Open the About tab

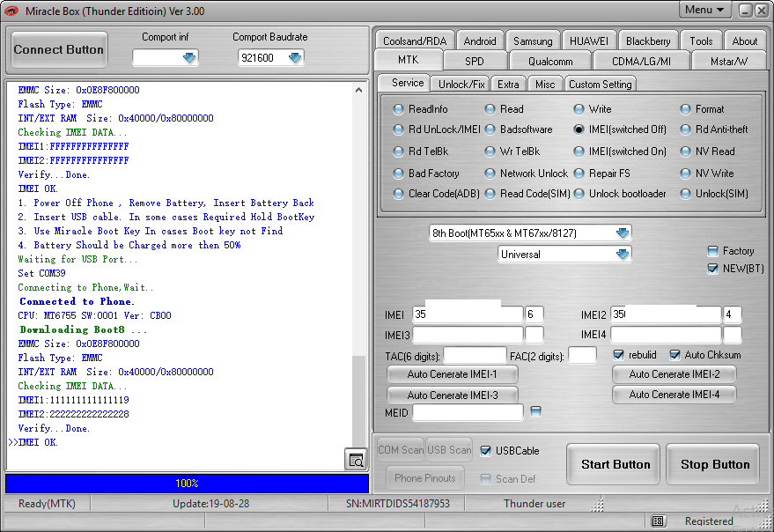coord(744,41)
